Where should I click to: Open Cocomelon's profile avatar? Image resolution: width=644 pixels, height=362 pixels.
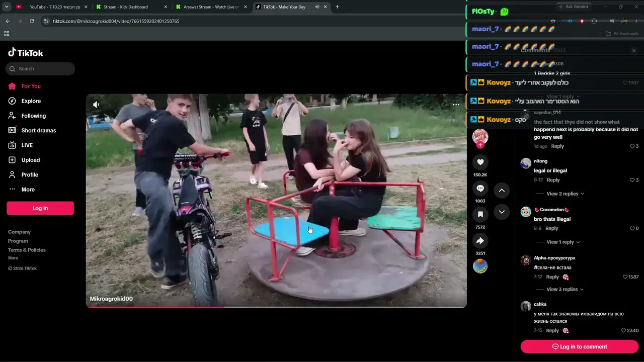526,212
